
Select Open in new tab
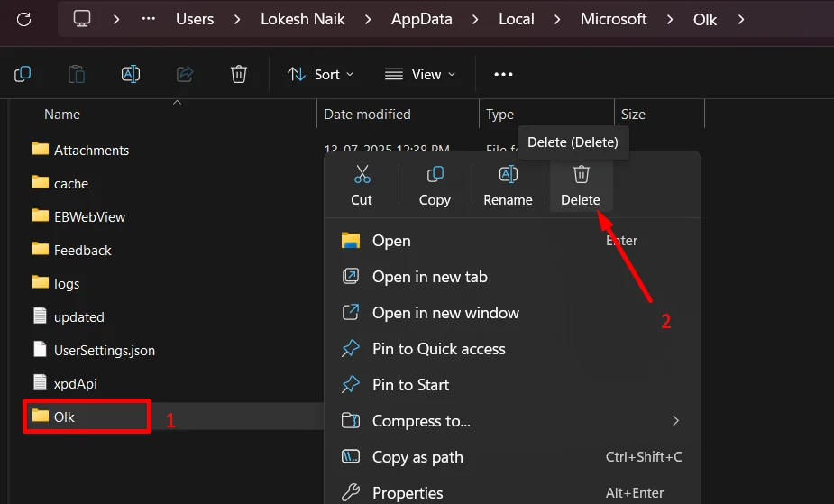tap(512, 277)
